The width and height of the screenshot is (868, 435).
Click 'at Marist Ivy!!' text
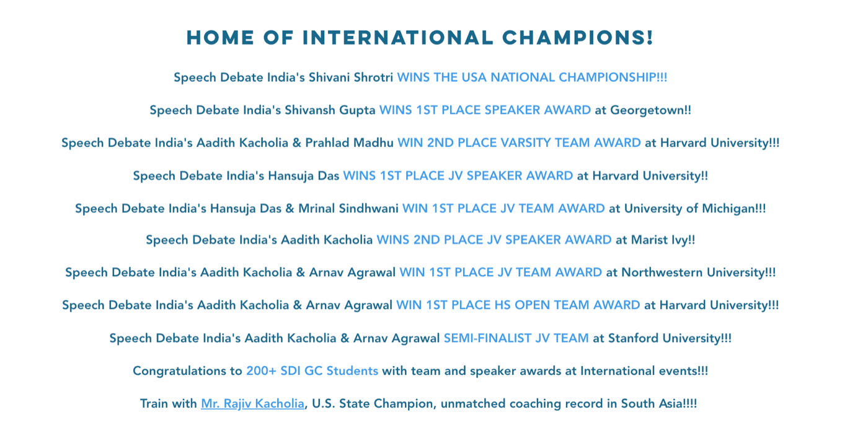[x=655, y=240]
